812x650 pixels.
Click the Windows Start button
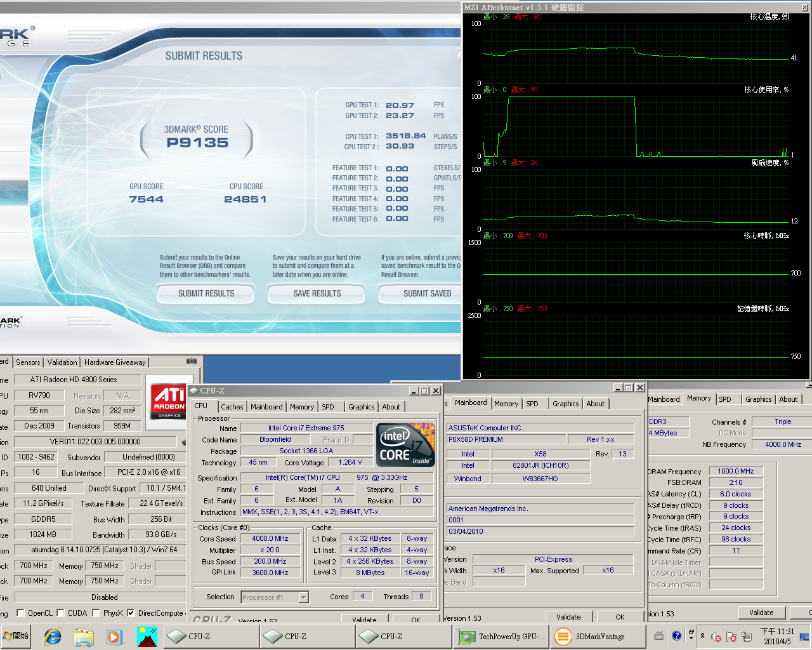(x=16, y=636)
